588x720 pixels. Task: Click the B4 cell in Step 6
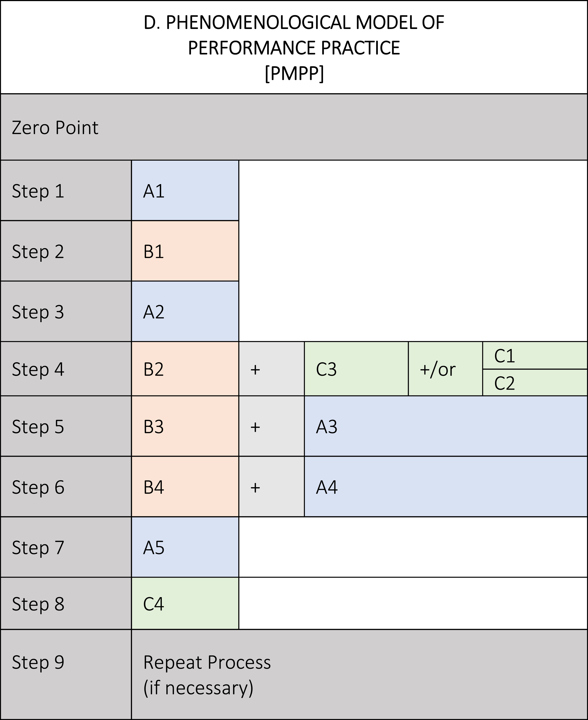point(185,487)
